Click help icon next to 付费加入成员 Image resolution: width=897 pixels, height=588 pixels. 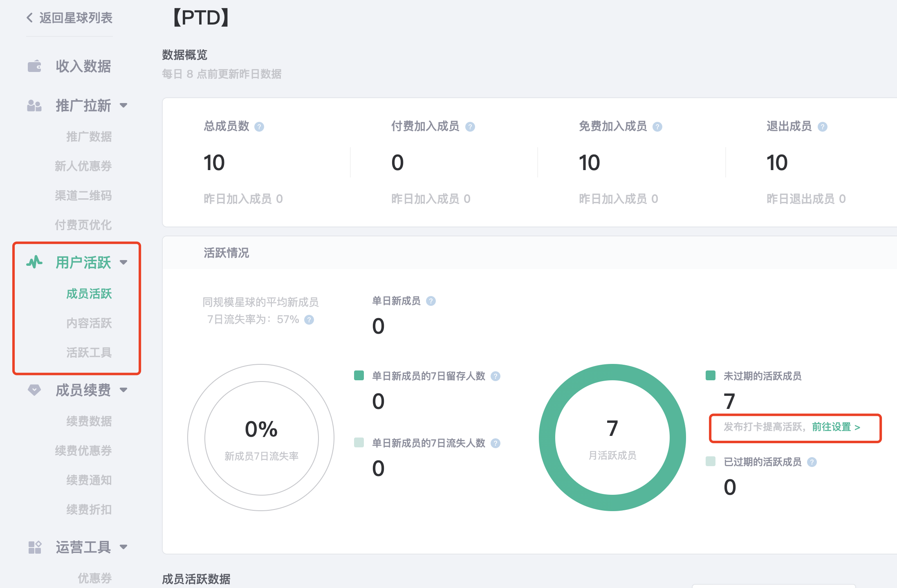(470, 127)
